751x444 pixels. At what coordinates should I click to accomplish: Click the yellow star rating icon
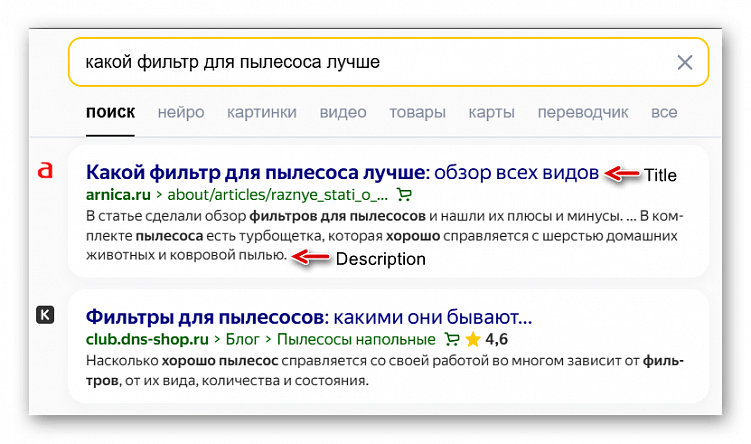[473, 339]
